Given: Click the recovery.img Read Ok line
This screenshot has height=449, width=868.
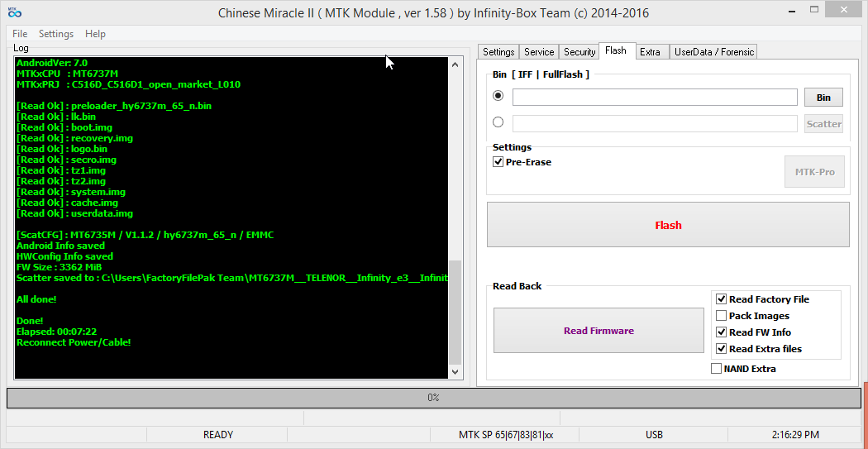Looking at the screenshot, I should (74, 138).
